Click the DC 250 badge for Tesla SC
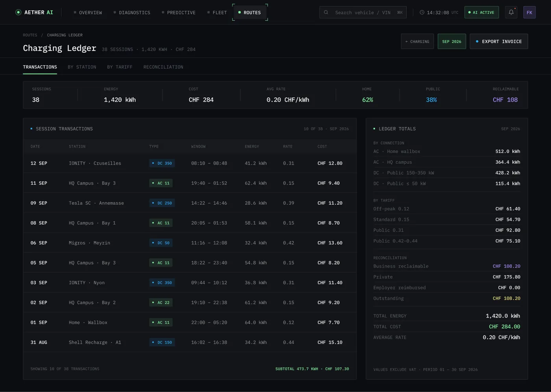 coord(162,203)
